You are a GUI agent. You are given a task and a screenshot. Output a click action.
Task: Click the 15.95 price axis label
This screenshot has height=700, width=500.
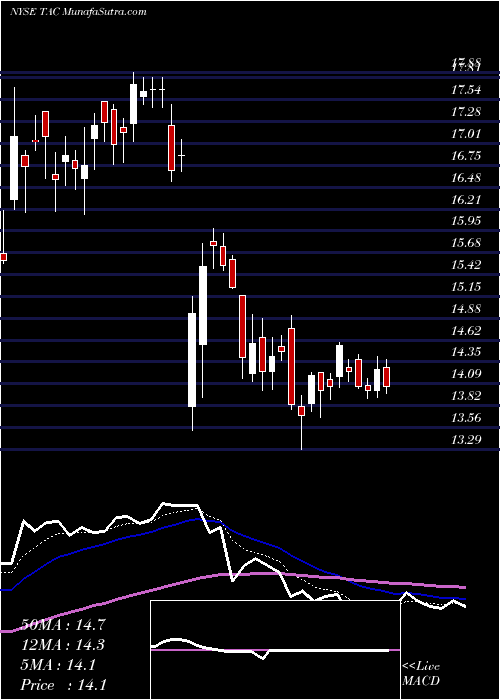click(x=466, y=221)
